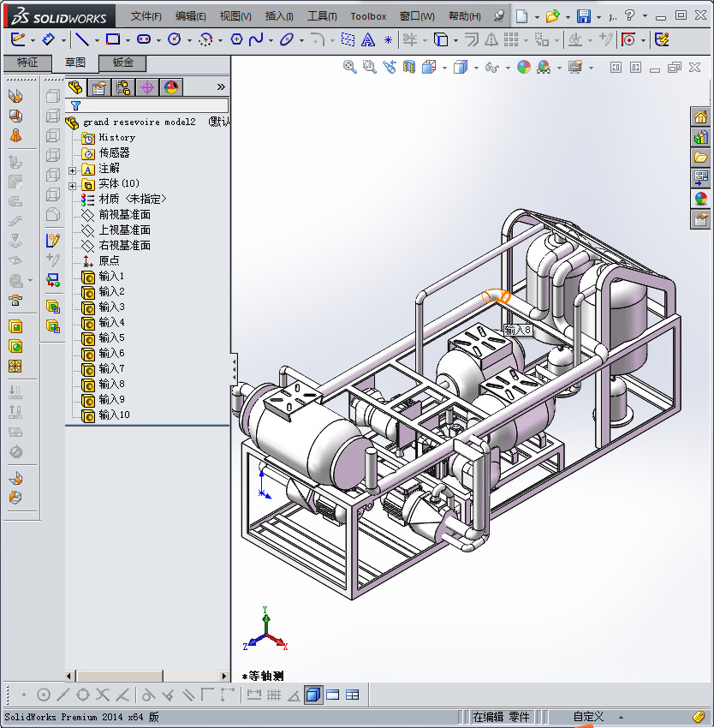Viewport: 714px width, 728px height.
Task: Open PropertyManager tab
Action: click(x=99, y=87)
